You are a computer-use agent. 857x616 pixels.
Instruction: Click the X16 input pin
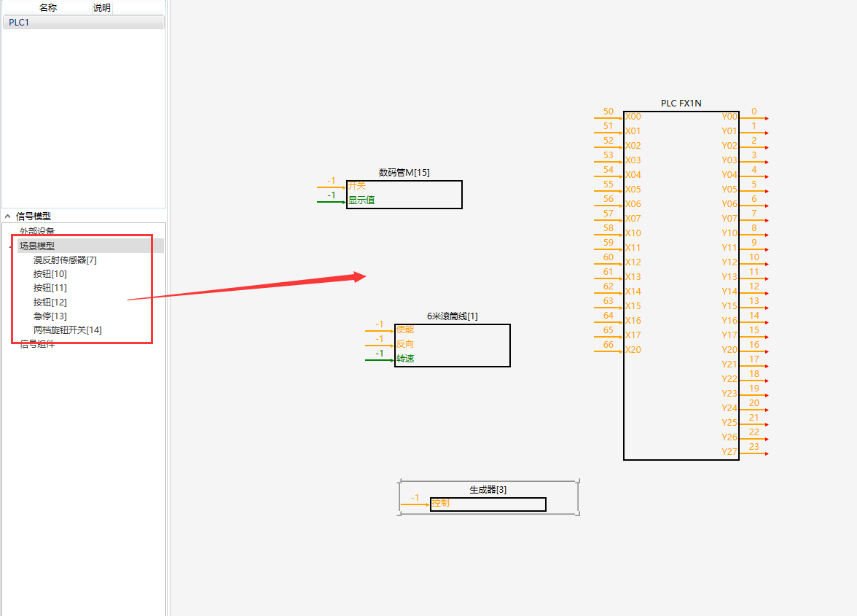(x=633, y=321)
